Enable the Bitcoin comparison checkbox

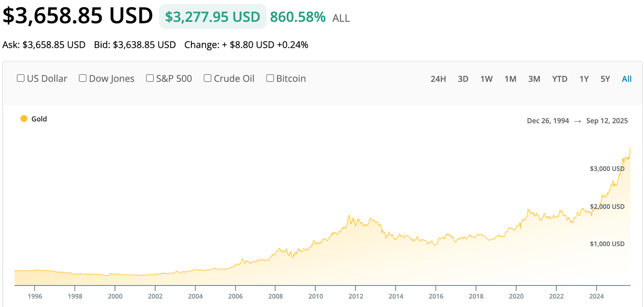click(270, 78)
